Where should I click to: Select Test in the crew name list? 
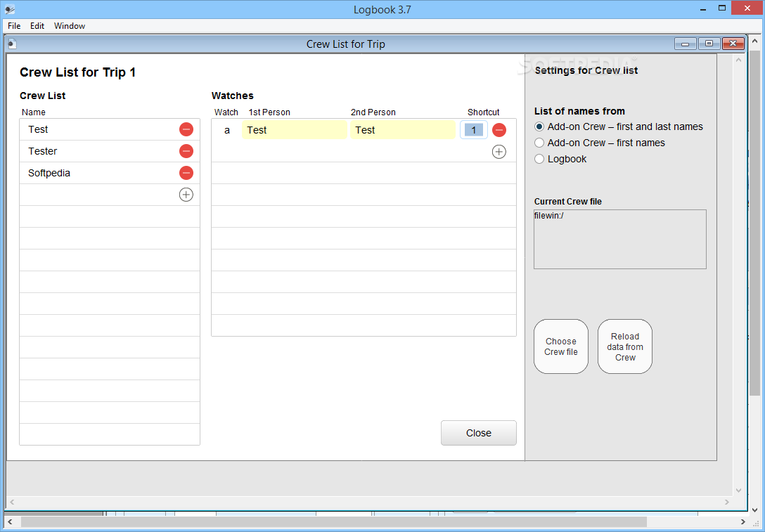click(x=38, y=130)
